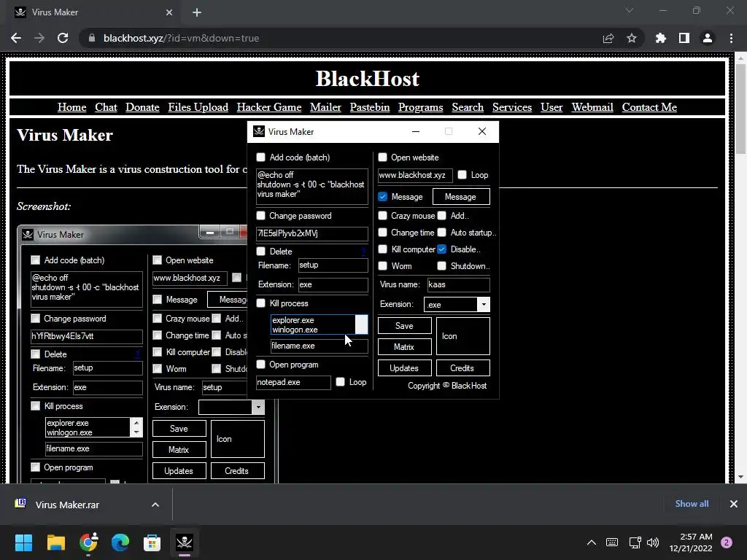This screenshot has height=560, width=747.
Task: Open the Windows Start menu
Action: point(23,542)
